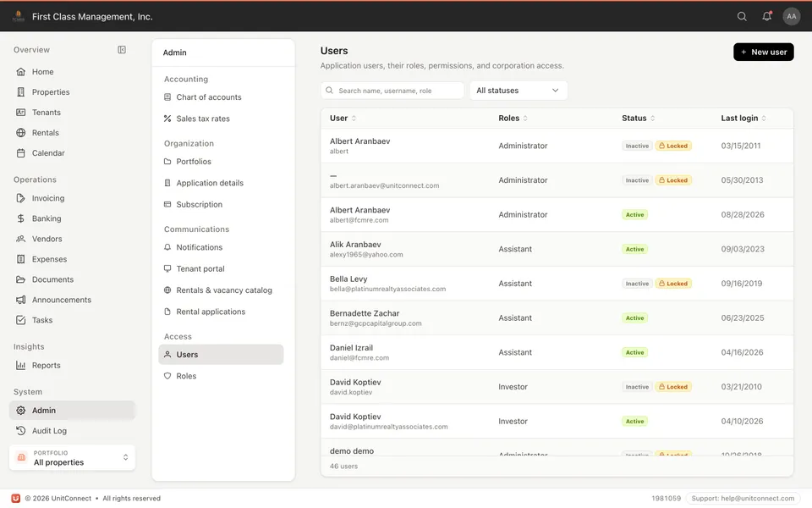The width and height of the screenshot is (812, 508).
Task: Click the Tenants ID card icon
Action: [x=20, y=112]
